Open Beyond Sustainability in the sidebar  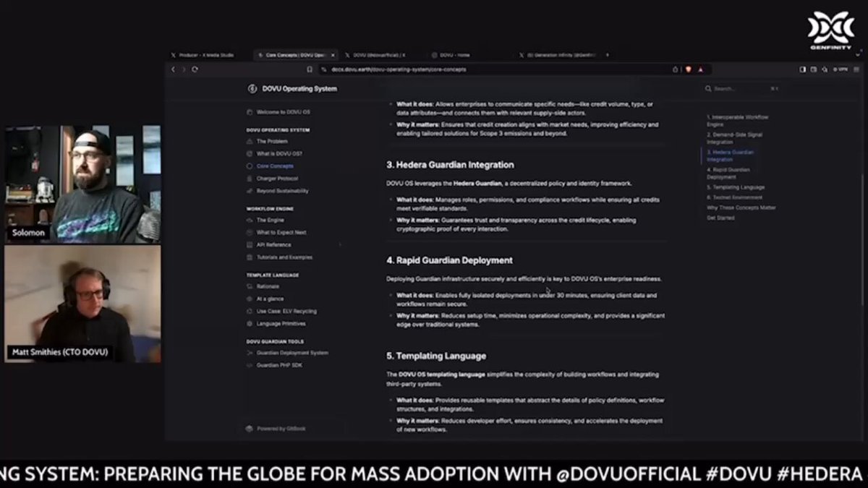(282, 191)
